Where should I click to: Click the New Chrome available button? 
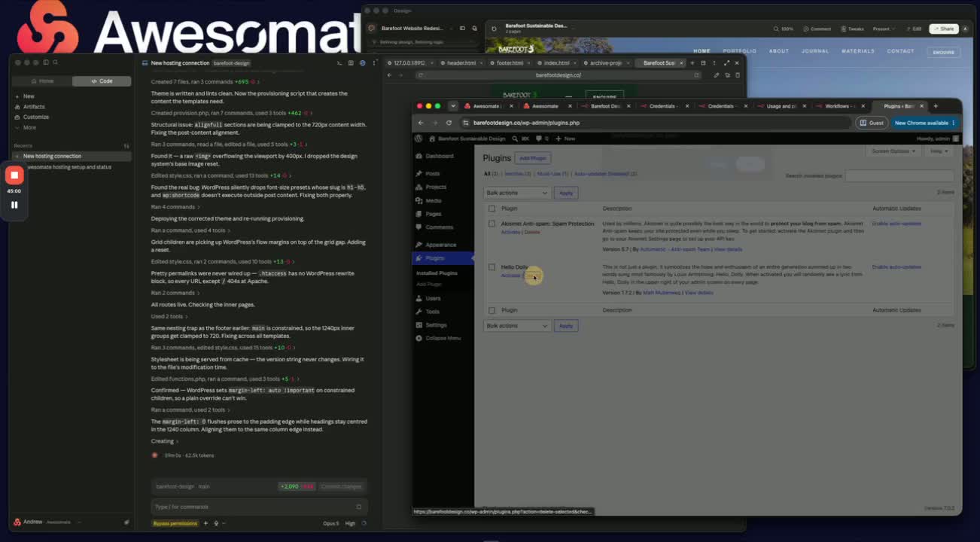coord(924,123)
